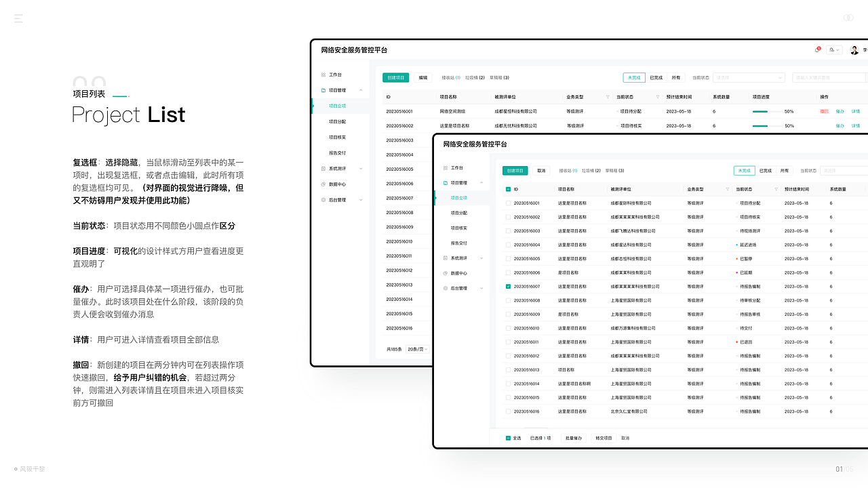Click 催办 on row 20230516002
Screen dimensions: 868x488
840,125
